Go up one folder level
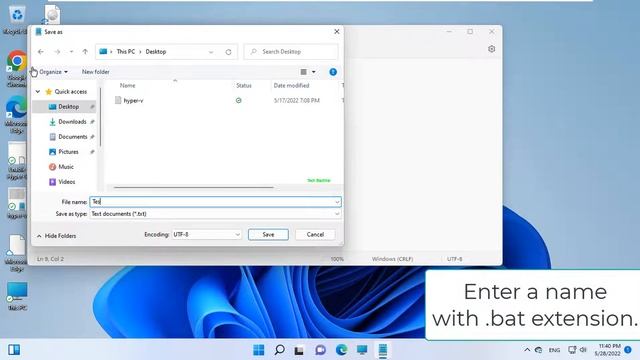Screen dimensions: 640x360 click(85, 52)
